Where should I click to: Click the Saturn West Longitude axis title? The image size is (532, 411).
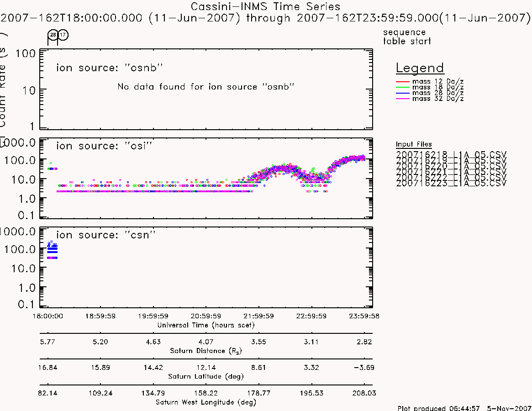pyautogui.click(x=205, y=402)
